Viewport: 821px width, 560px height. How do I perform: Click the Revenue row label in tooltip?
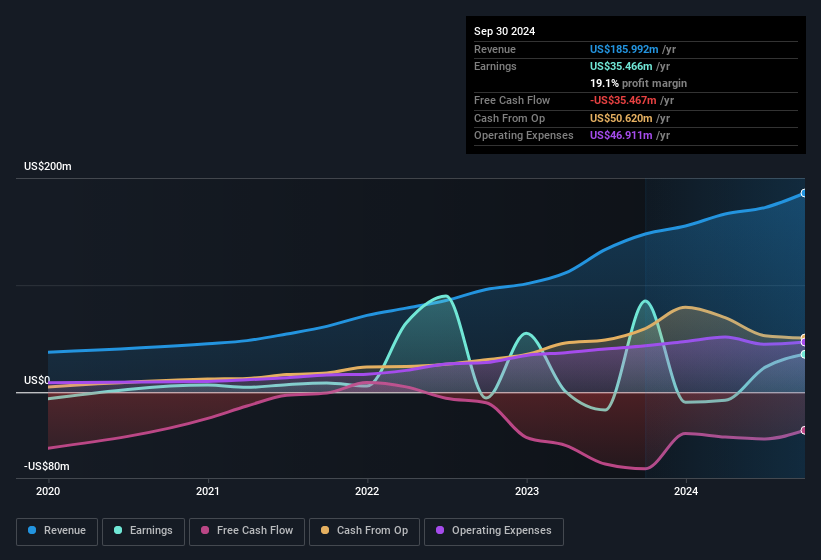point(495,49)
